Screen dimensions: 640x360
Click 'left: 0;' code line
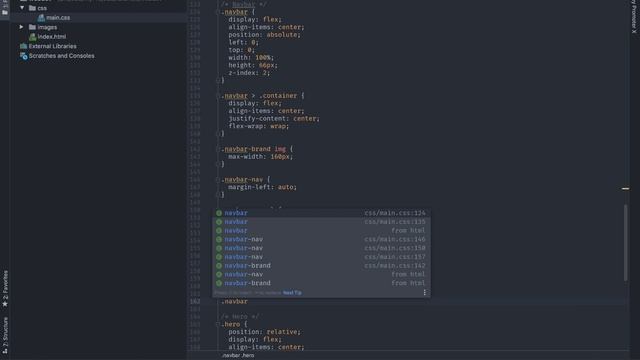[243, 42]
